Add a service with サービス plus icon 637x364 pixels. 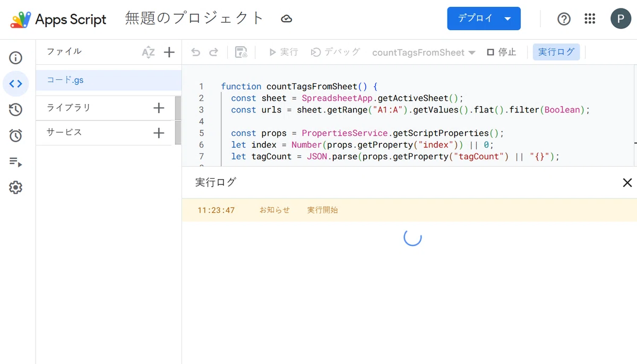pyautogui.click(x=159, y=133)
